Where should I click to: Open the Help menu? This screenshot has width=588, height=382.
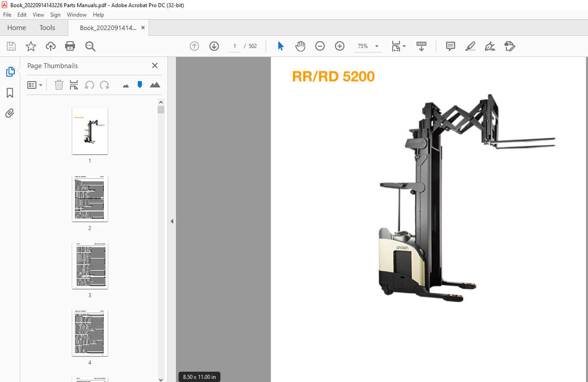tap(98, 15)
